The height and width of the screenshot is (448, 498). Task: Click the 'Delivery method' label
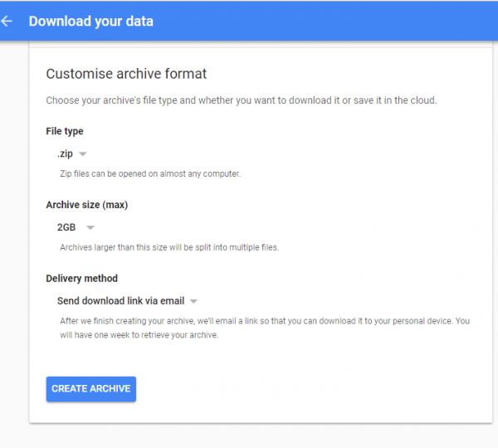pyautogui.click(x=81, y=278)
